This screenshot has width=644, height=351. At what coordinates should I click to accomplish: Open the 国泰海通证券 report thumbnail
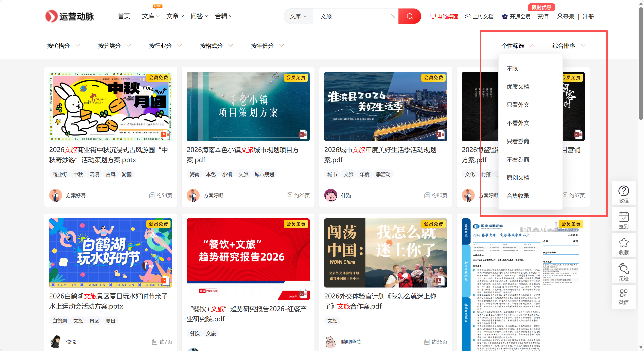pos(523,284)
